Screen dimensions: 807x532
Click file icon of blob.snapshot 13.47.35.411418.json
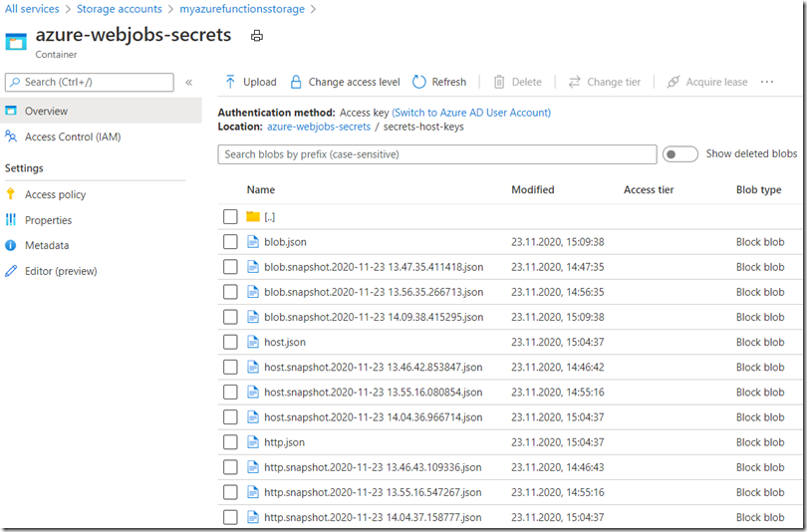pos(253,267)
